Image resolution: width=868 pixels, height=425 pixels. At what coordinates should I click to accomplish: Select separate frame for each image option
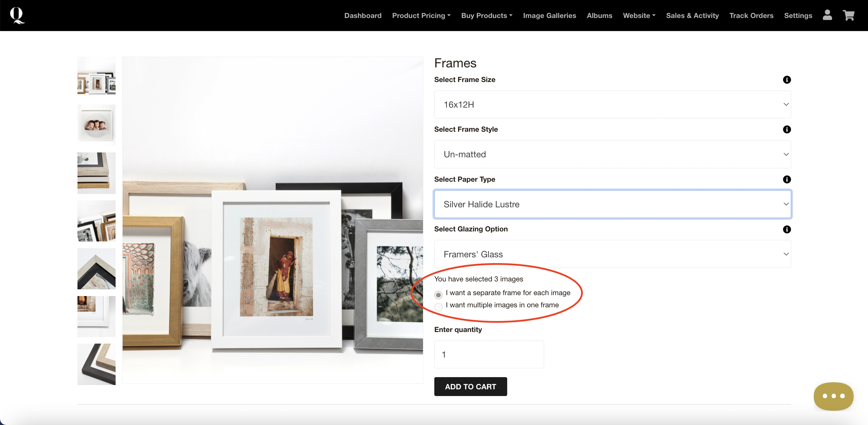(438, 295)
